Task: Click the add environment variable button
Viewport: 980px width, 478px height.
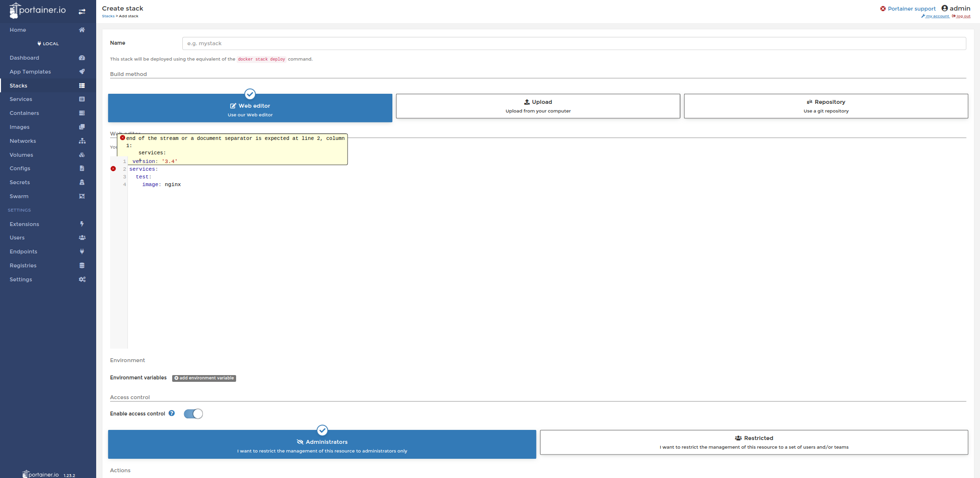Action: point(204,378)
